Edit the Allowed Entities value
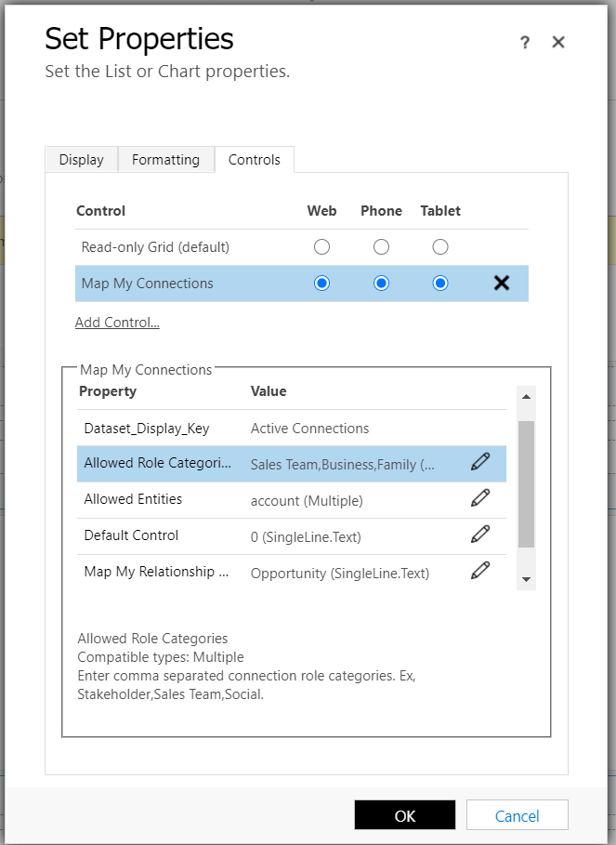This screenshot has height=845, width=616. pyautogui.click(x=480, y=498)
